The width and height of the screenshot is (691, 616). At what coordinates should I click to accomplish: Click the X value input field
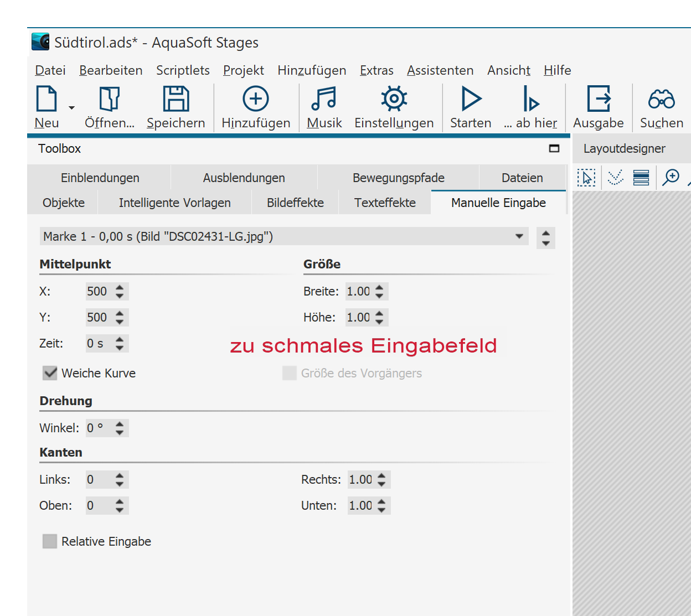coord(99,292)
